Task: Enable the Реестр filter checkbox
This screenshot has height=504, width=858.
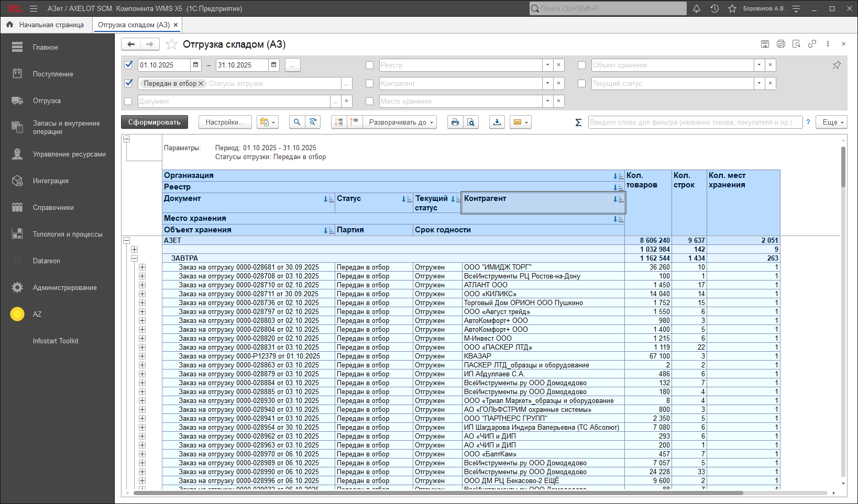Action: click(x=369, y=65)
